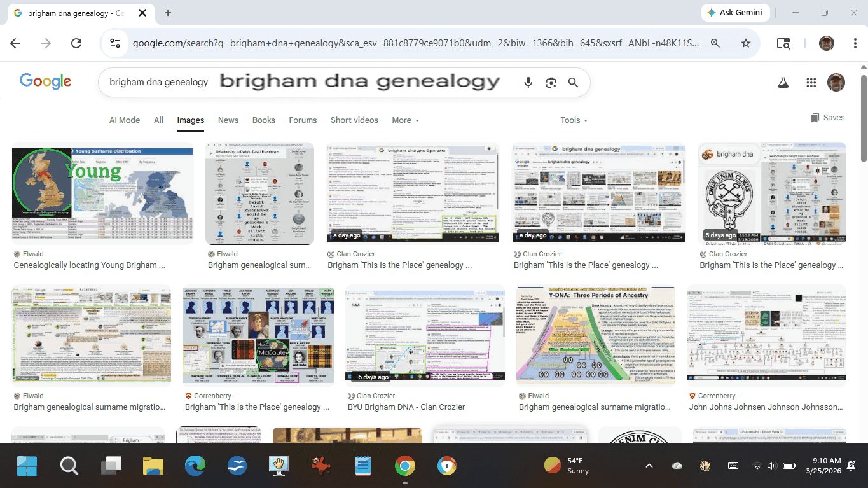Image resolution: width=868 pixels, height=488 pixels.
Task: Click the voice search microphone icon
Action: (528, 83)
